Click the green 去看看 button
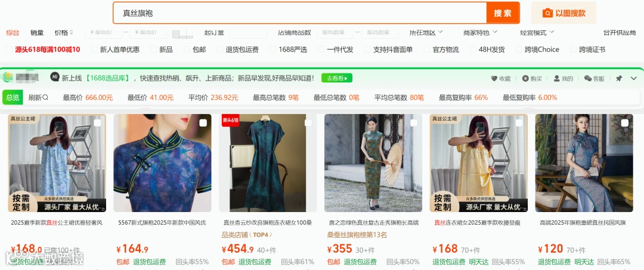This screenshot has width=644, height=270. click(337, 78)
